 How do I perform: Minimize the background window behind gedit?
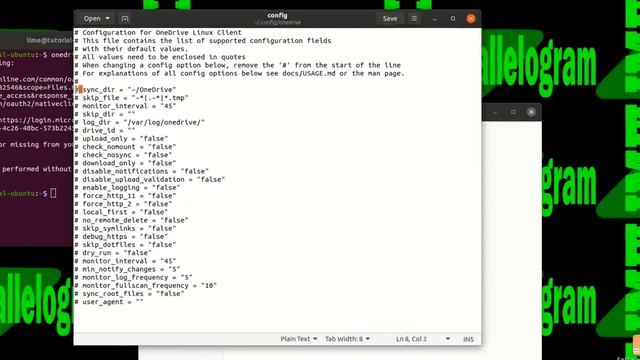(x=495, y=112)
